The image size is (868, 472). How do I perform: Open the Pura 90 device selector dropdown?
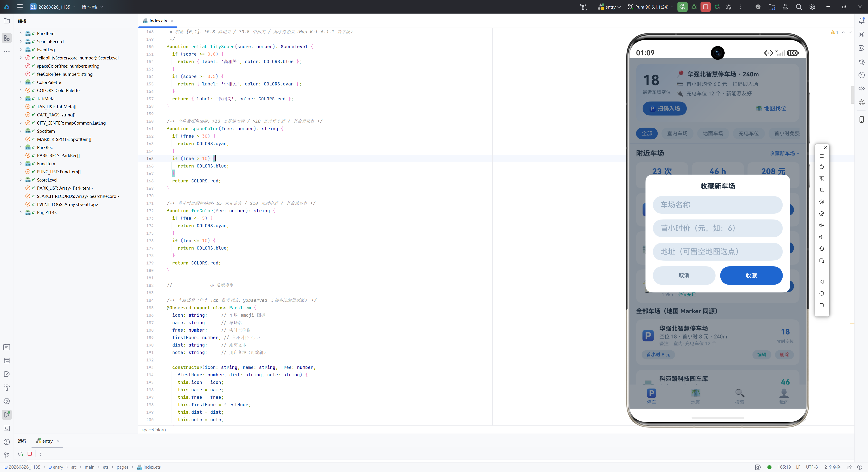[651, 7]
